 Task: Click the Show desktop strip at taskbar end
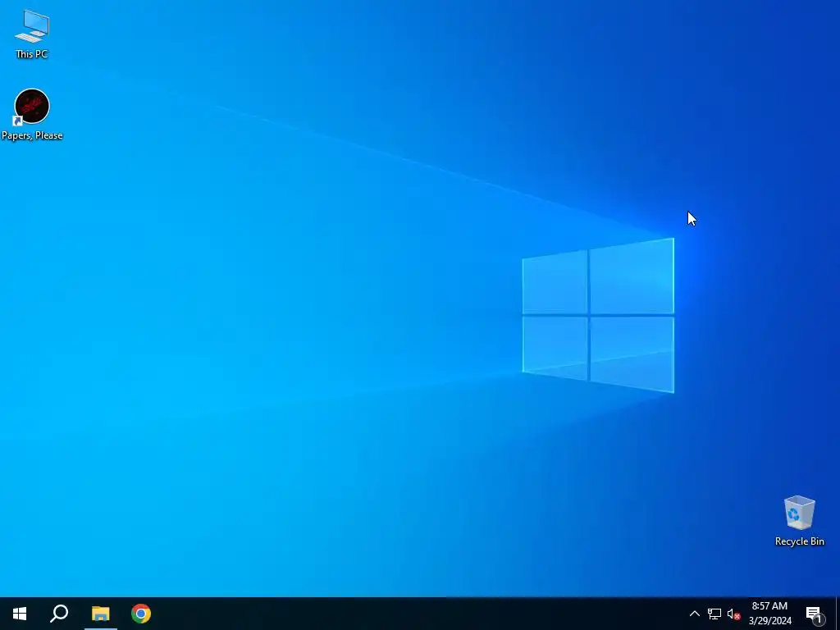[838, 614]
